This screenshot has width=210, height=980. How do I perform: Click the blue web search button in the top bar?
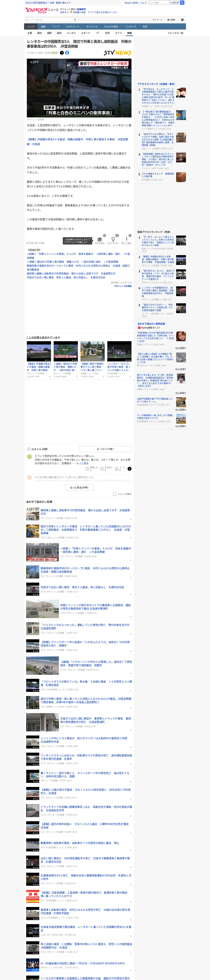(182, 3)
